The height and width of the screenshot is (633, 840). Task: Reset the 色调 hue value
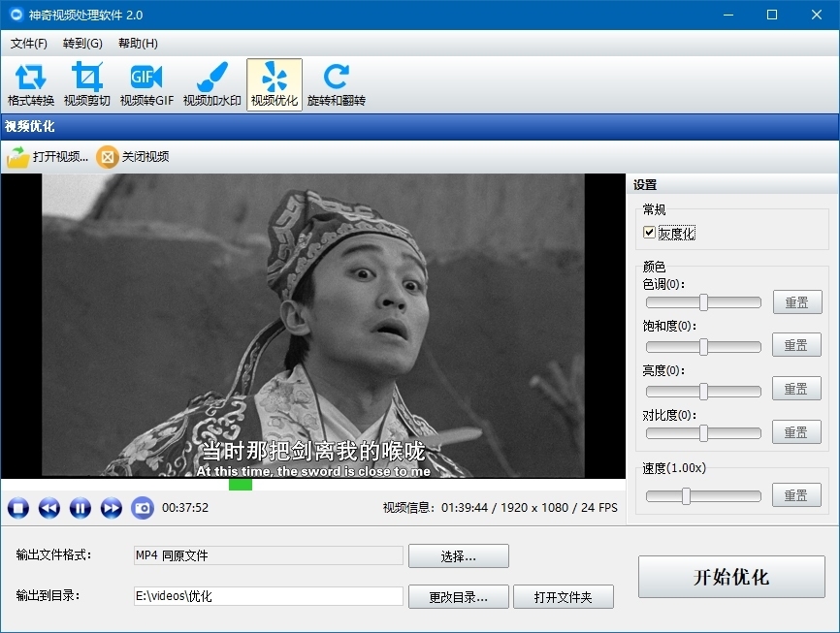coord(797,302)
